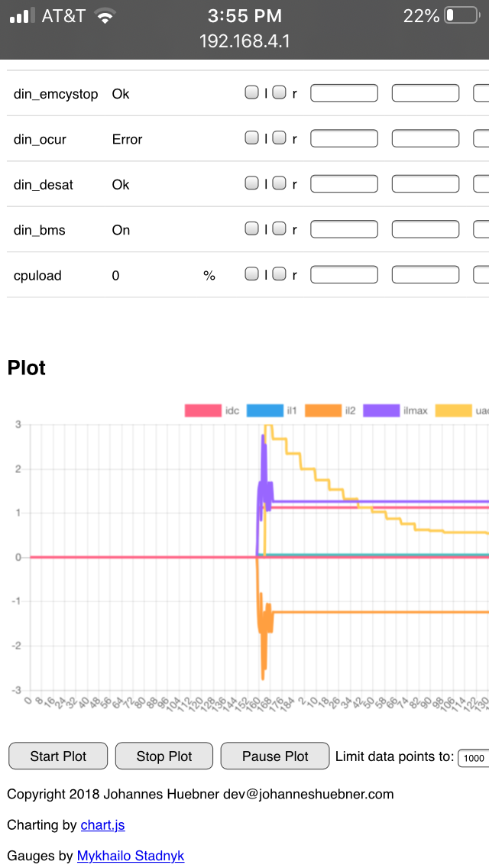Enable the 'r' checkbox for din_ocur
Viewport: 489px width, 868px height.
280,138
